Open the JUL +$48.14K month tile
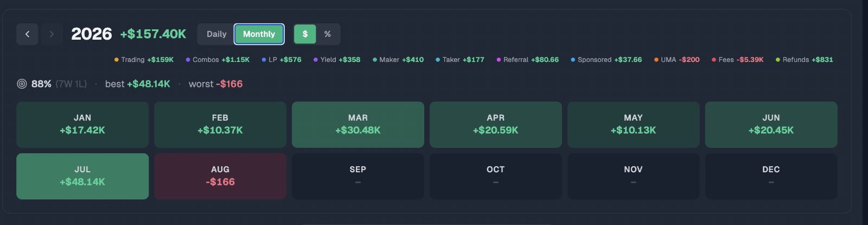 [x=82, y=176]
